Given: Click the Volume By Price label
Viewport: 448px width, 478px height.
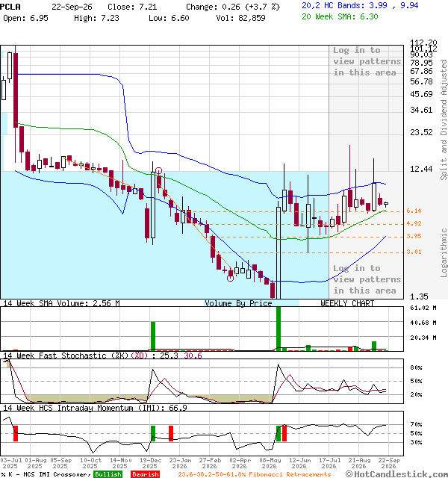Looking at the screenshot, I should (238, 303).
